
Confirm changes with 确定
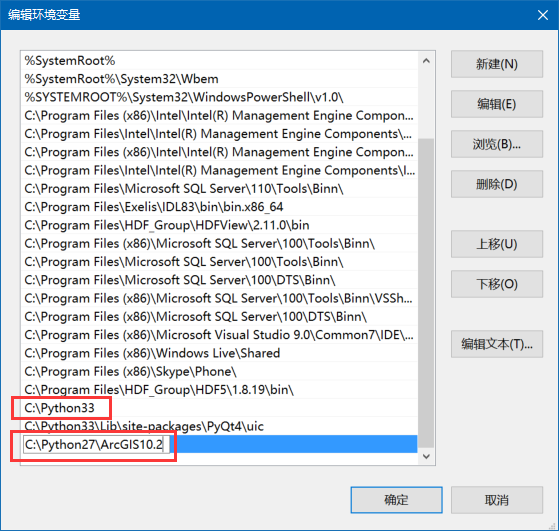[x=396, y=500]
